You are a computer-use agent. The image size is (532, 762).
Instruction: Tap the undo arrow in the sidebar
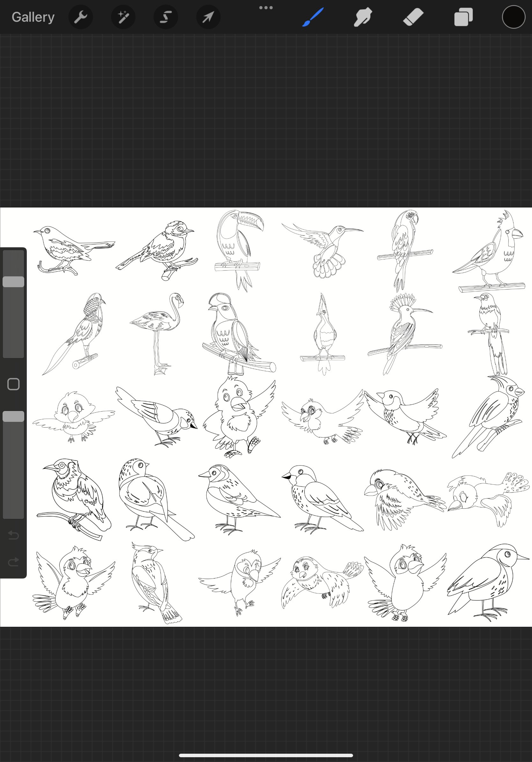(13, 535)
